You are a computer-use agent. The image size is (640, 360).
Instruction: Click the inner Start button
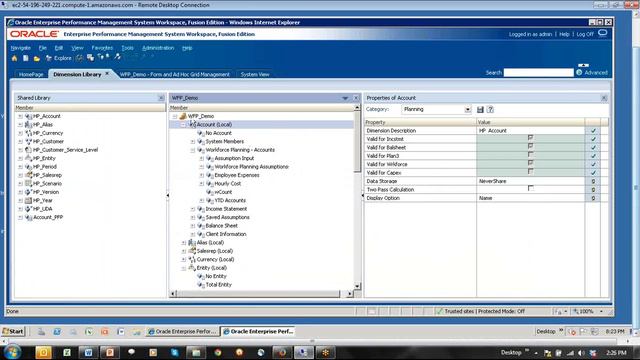pos(13,331)
